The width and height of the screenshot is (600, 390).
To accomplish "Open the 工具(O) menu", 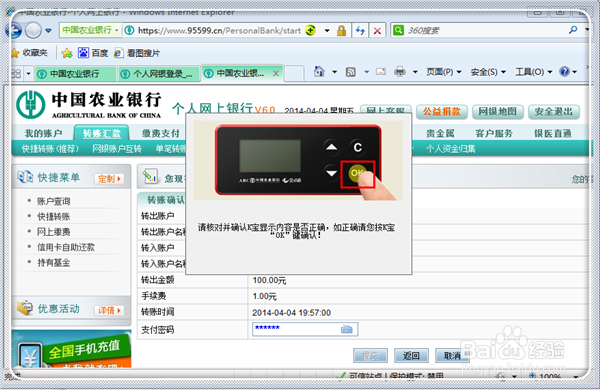I will click(x=534, y=72).
